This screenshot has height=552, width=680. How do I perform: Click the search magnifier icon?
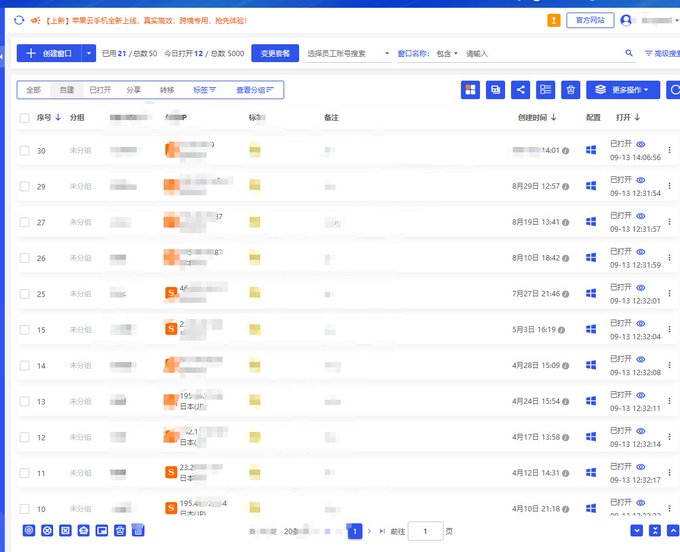coord(628,53)
